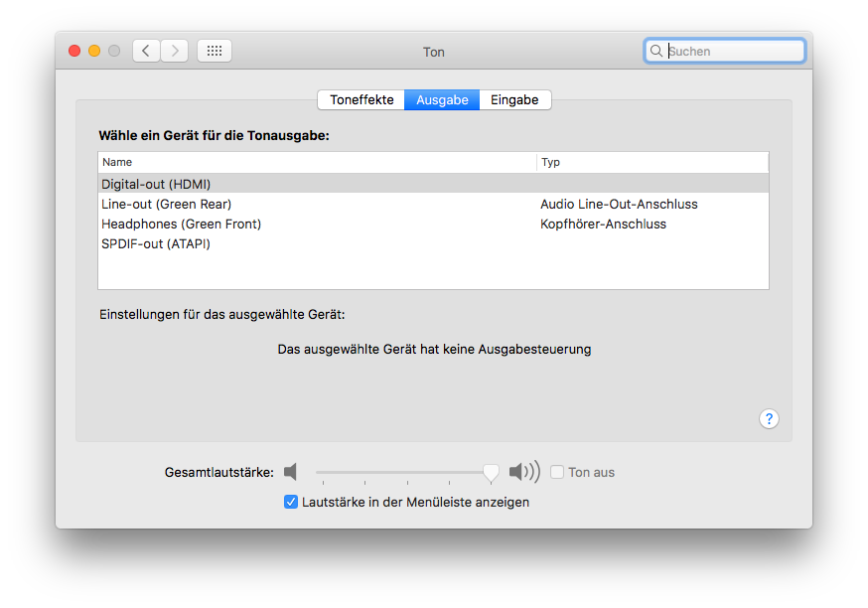Close the Ton window
The width and height of the screenshot is (868, 608).
74,51
